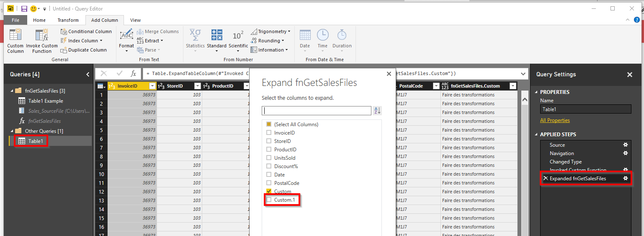Viewport: 644px width, 236px height.
Task: Expand the formula bar dropdown arrow
Action: (523, 74)
